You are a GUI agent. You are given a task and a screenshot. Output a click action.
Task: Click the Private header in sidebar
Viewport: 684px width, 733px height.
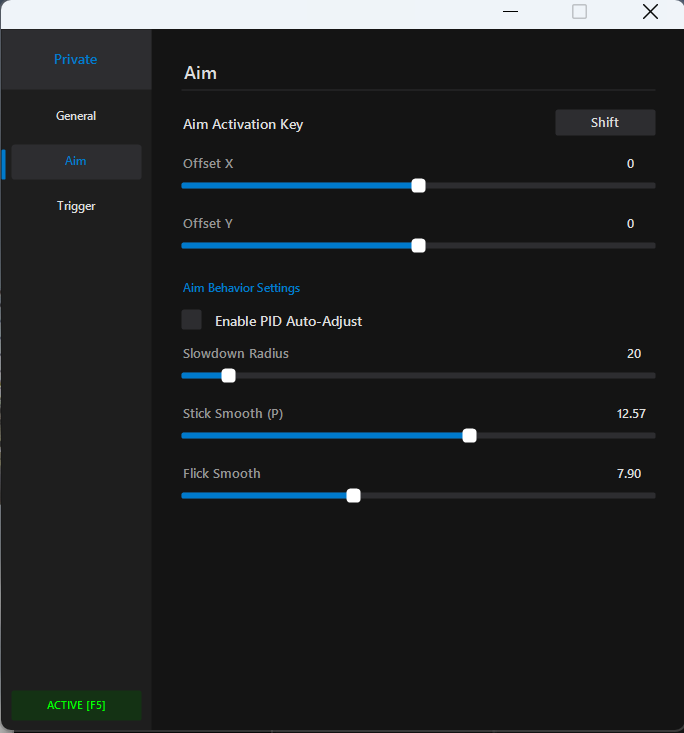click(x=76, y=59)
